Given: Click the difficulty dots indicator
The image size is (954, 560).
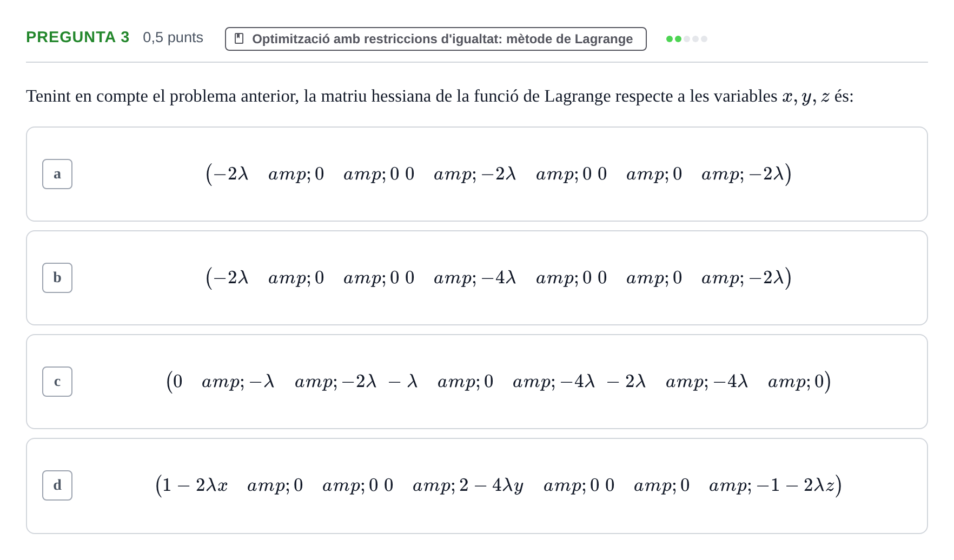Looking at the screenshot, I should click(x=687, y=39).
